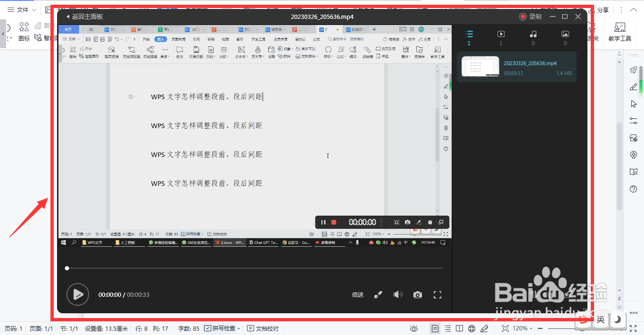Switch to the all-files list tab
Viewport: 644px width, 335px height.
pos(469,37)
